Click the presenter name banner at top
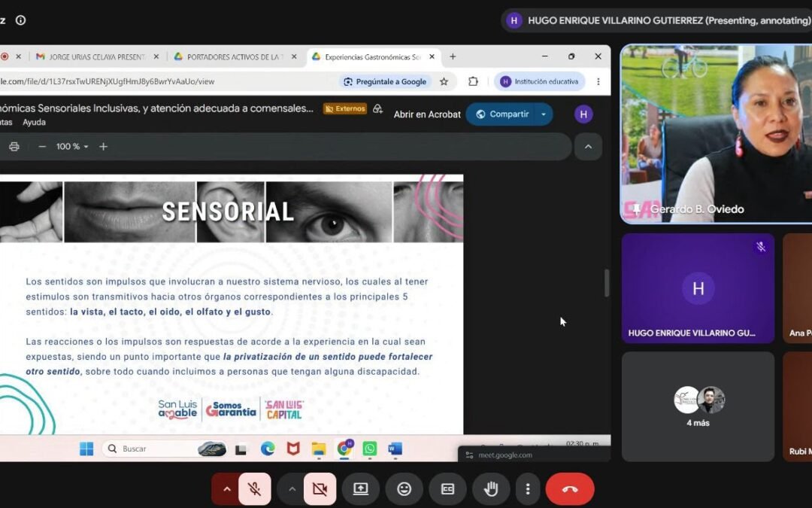812x508 pixels. click(x=658, y=20)
